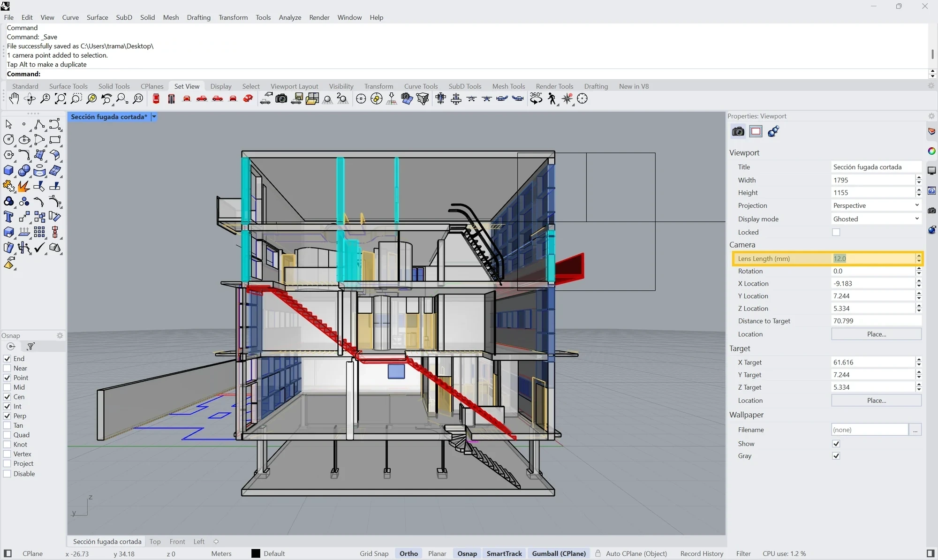
Task: Toggle the viewport Locked checkbox
Action: click(x=836, y=232)
